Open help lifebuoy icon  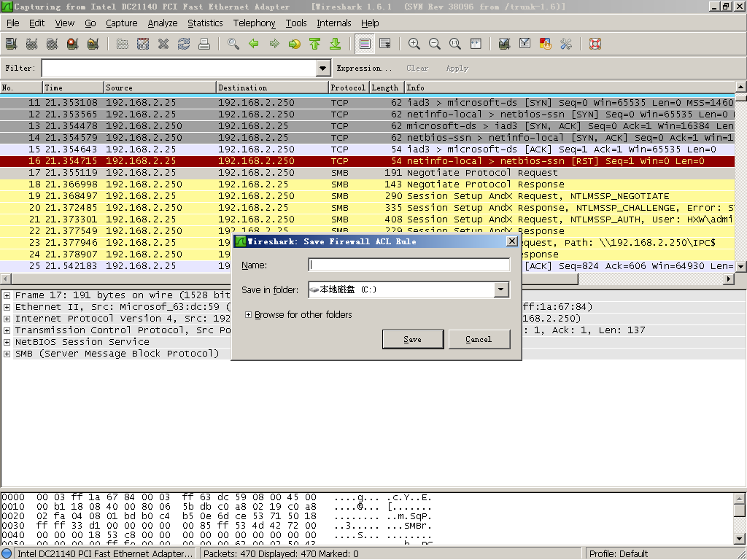point(595,44)
